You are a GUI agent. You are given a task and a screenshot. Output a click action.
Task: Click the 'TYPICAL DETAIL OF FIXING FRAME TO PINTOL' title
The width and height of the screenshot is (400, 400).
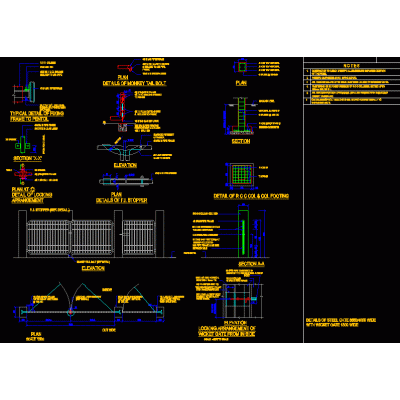pyautogui.click(x=37, y=116)
